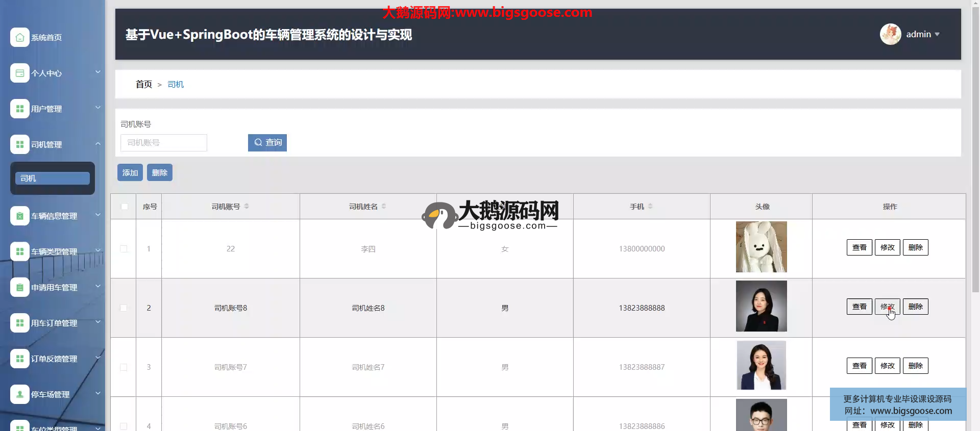Viewport: 980px width, 431px height.
Task: Click the 查询 search button
Action: point(267,143)
